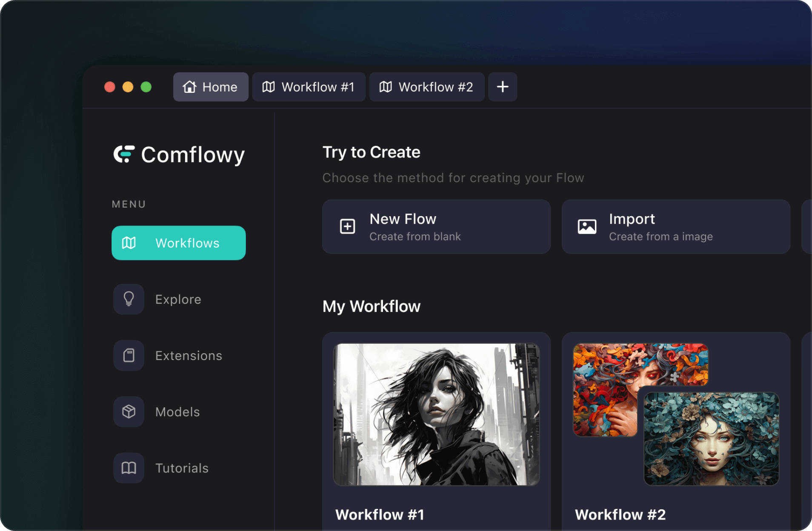Click the Try to Create heading
Viewport: 812px width, 531px height.
pos(371,152)
